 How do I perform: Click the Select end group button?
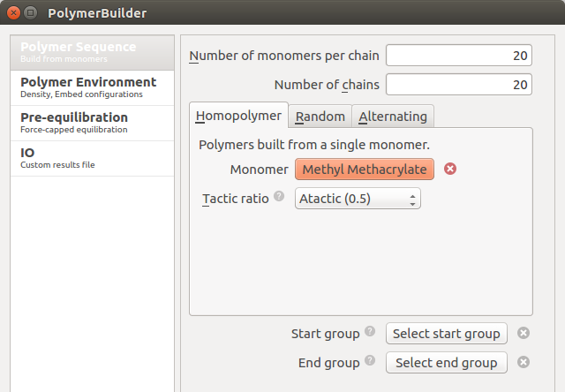(x=447, y=363)
